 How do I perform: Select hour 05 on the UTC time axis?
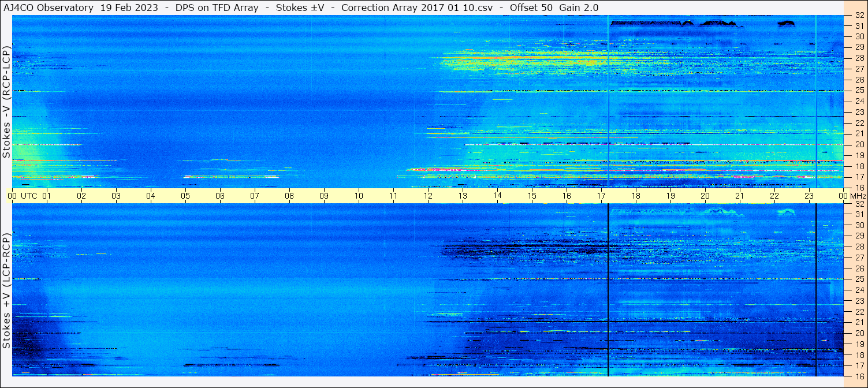point(185,196)
